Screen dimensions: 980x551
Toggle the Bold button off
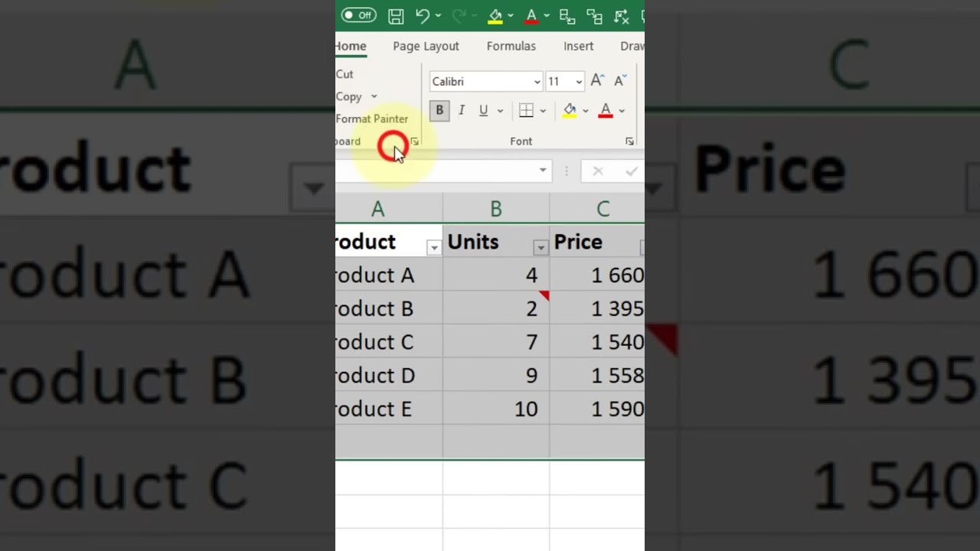click(x=439, y=110)
